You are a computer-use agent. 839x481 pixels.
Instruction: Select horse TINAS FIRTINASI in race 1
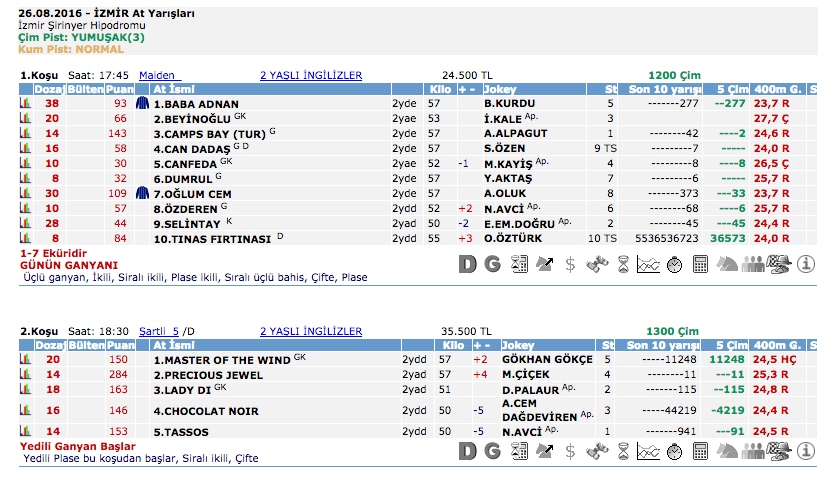tap(212, 239)
